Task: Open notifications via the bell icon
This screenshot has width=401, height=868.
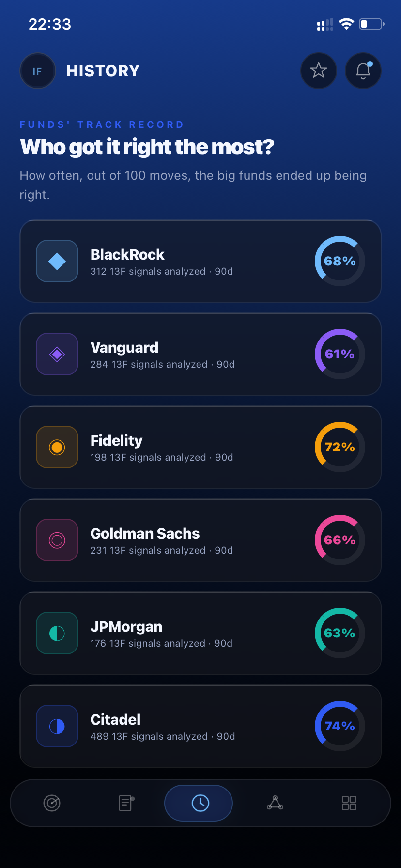Action: click(363, 70)
